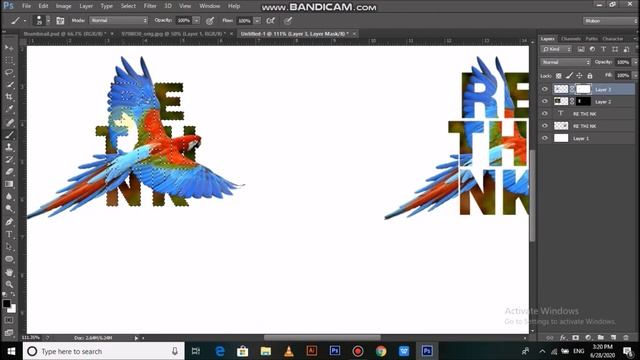Viewport: 640px width, 360px height.
Task: Open the Brush panel toggle icon
Action: (x=60, y=20)
